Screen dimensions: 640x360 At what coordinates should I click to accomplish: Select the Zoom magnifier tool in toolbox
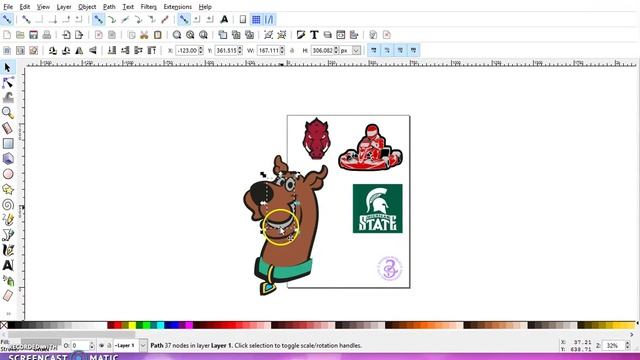(x=8, y=113)
